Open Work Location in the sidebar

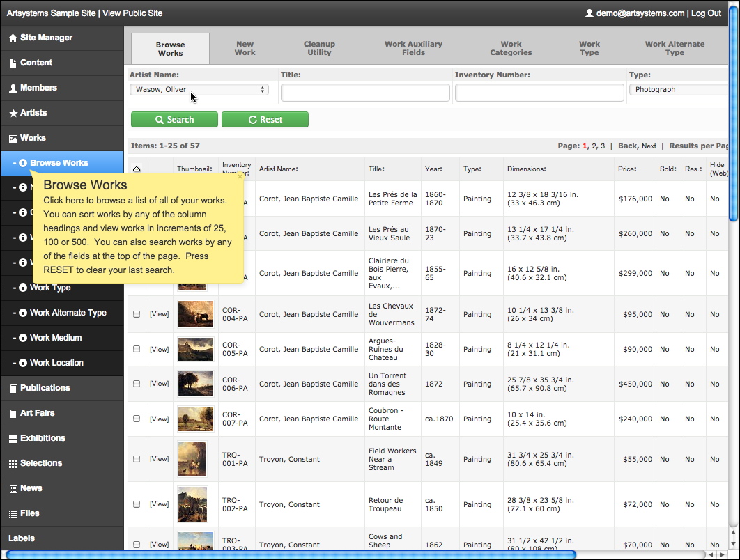56,363
